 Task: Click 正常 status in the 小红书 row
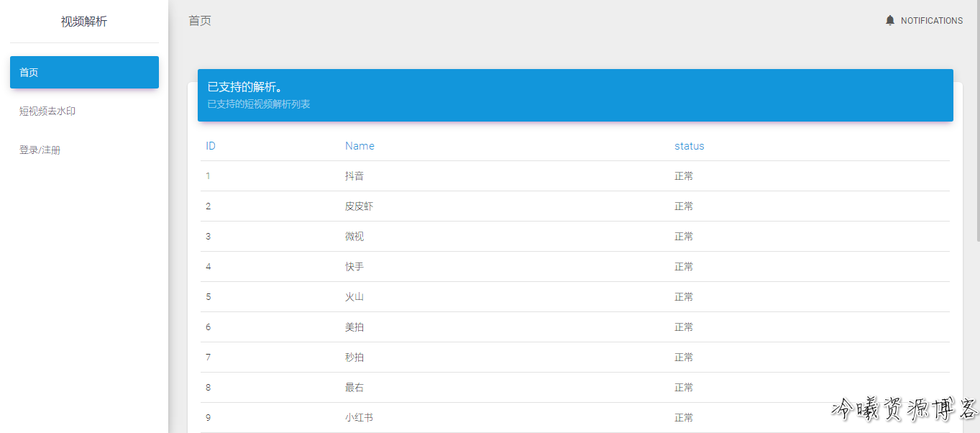(x=684, y=418)
